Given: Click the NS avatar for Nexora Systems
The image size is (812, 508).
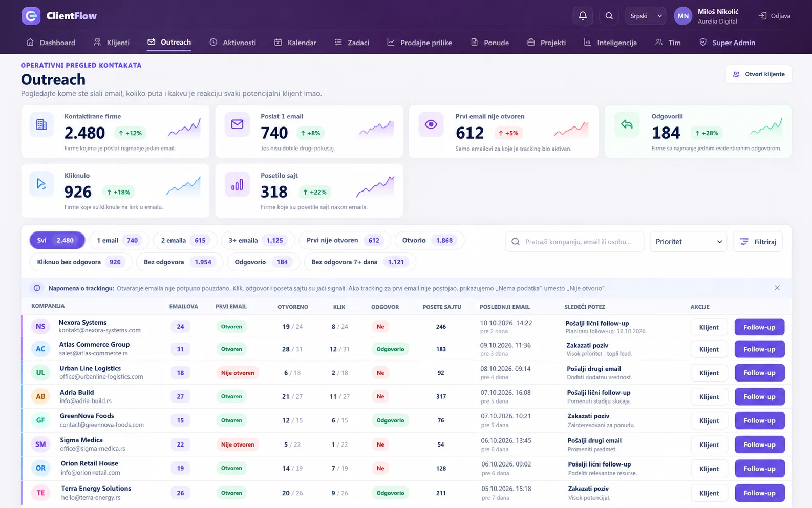Looking at the screenshot, I should click(x=40, y=327).
